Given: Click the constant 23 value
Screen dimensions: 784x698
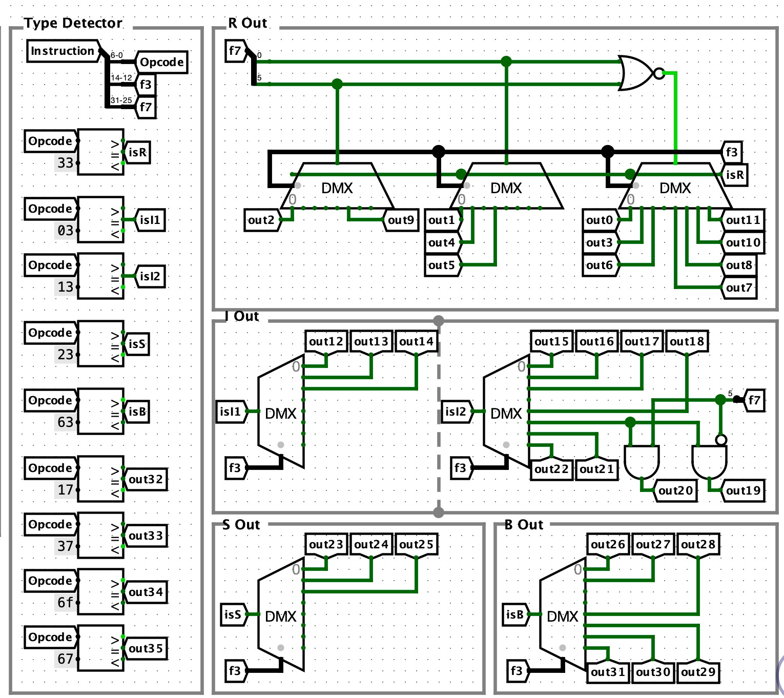Looking at the screenshot, I should click(x=66, y=355).
